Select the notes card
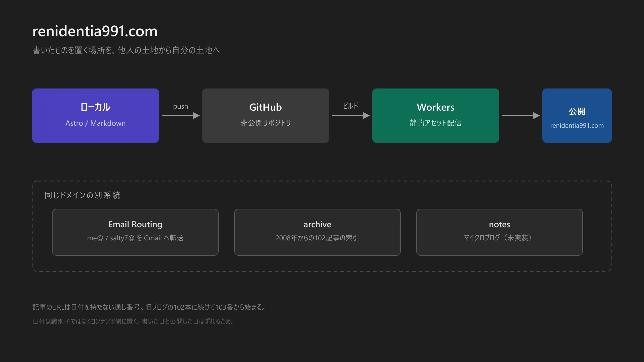This screenshot has height=362, width=644. 500,232
